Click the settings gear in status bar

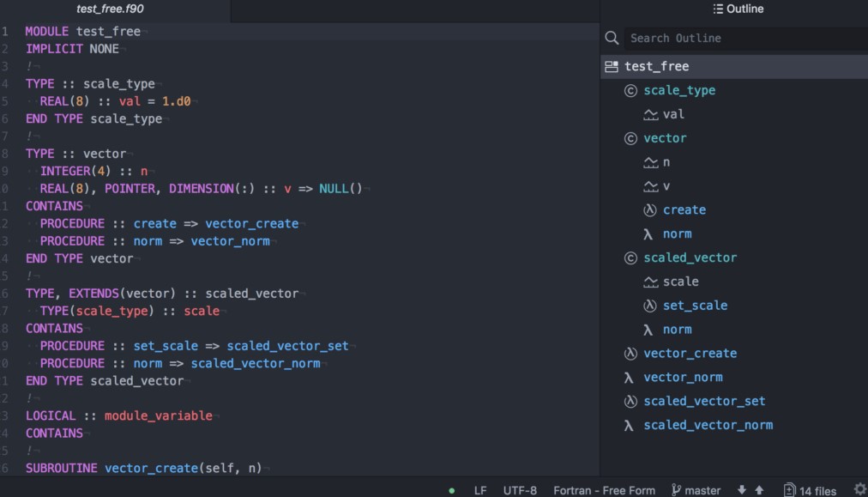point(859,489)
